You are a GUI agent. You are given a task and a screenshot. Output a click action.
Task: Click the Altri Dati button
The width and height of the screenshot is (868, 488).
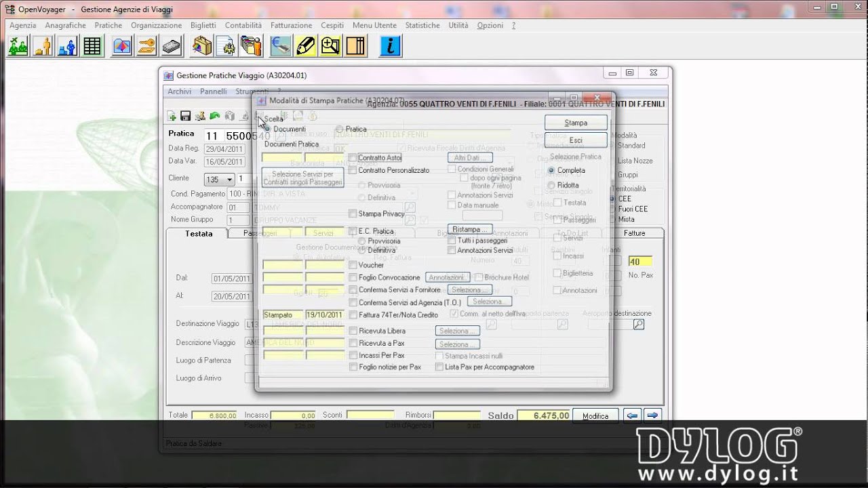click(x=469, y=158)
